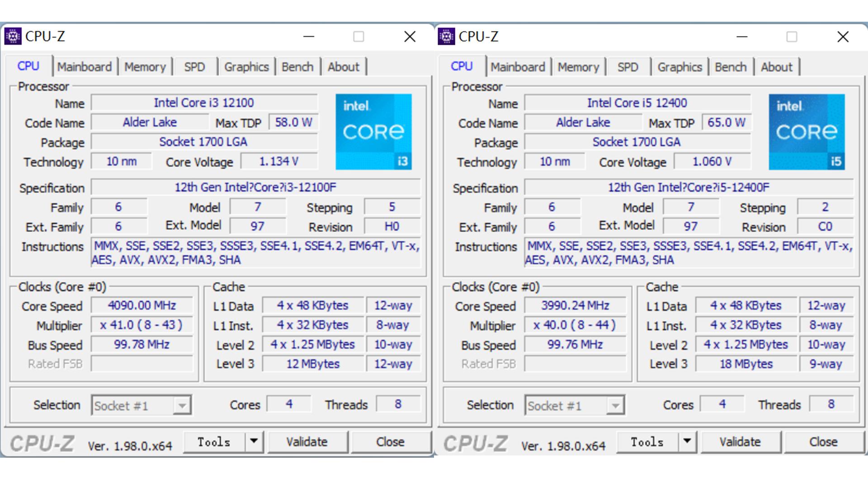Close the i3 12100 CPU-Z window
The width and height of the screenshot is (868, 488).
(x=410, y=37)
